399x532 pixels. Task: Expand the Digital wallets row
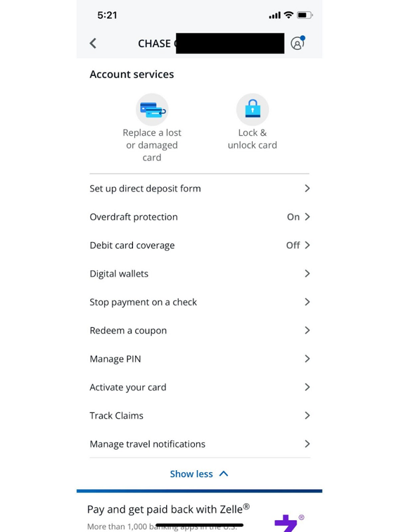199,273
